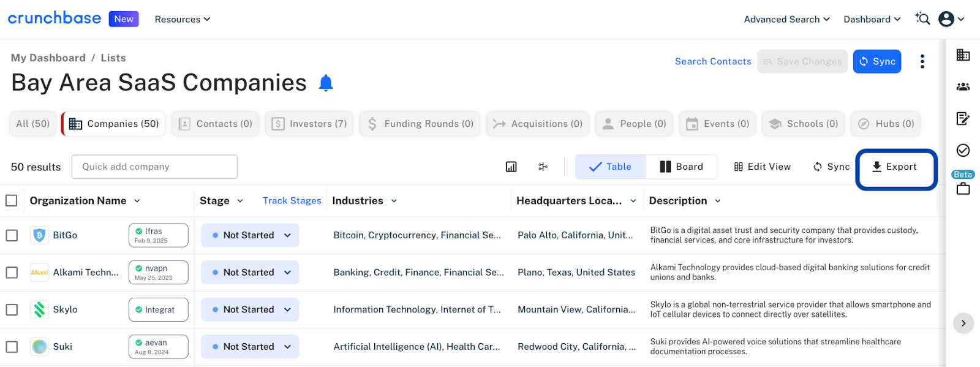Select the People (0) tab

pyautogui.click(x=635, y=124)
